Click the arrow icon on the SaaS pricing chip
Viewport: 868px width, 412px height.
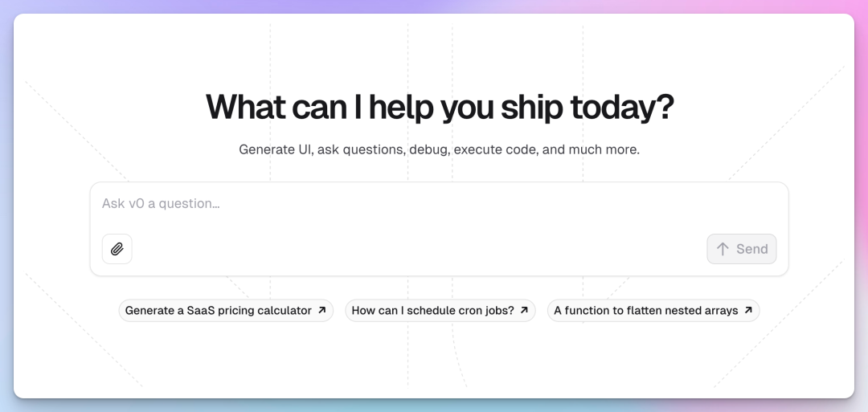(322, 310)
